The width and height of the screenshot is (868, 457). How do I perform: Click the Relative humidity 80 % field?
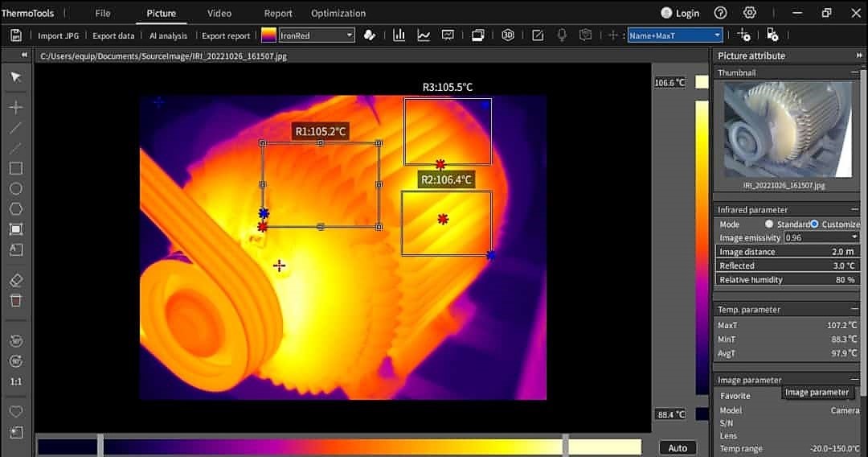point(787,280)
